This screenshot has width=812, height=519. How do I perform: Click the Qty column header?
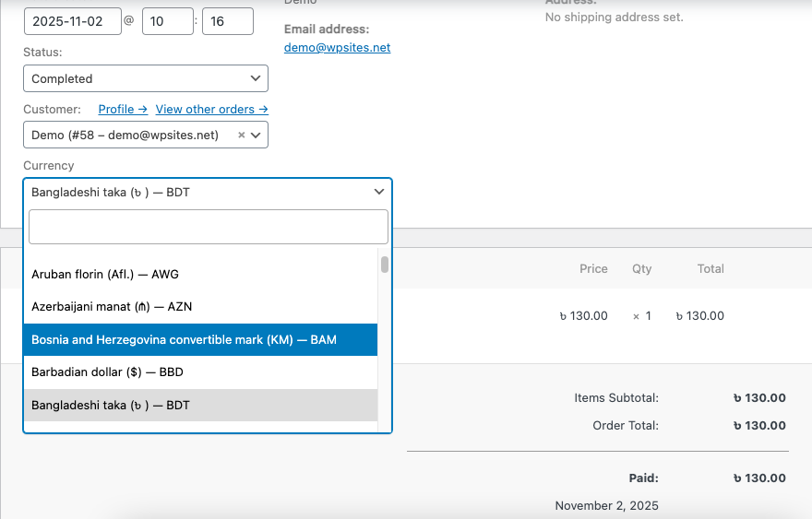(x=641, y=268)
